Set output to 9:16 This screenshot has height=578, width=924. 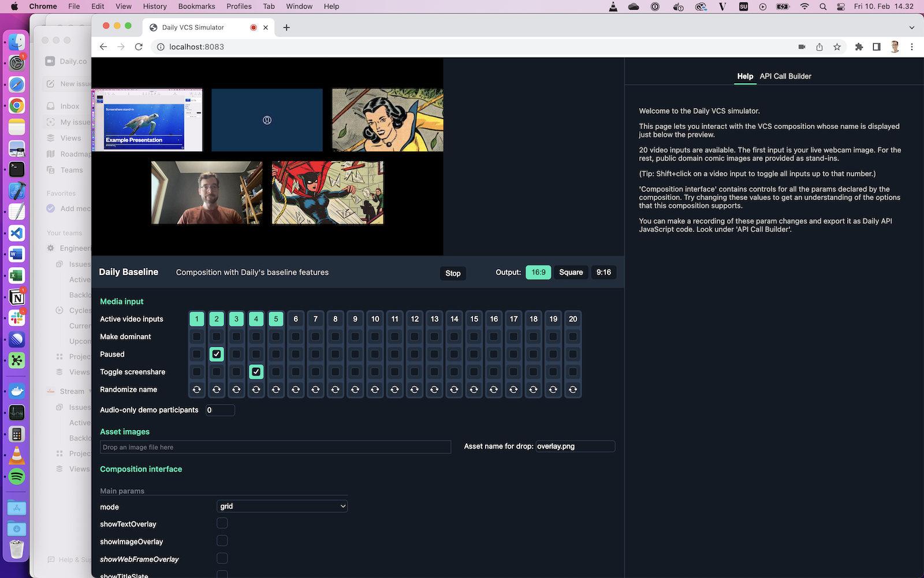tap(603, 272)
